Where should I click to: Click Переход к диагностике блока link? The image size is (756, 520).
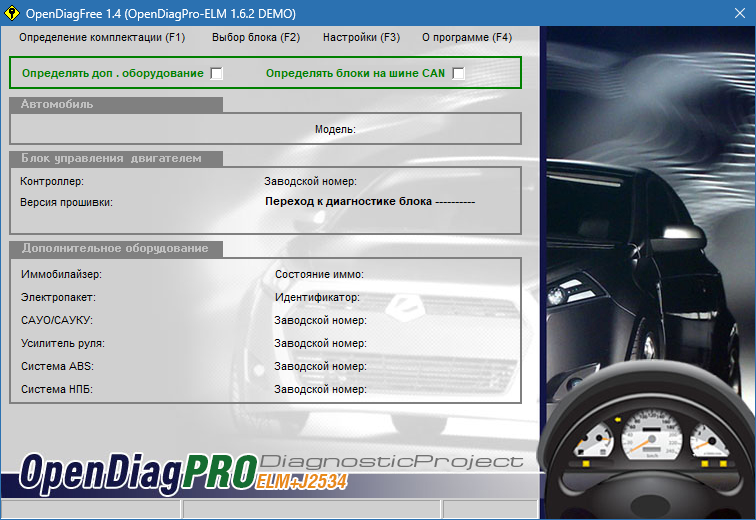(x=370, y=201)
